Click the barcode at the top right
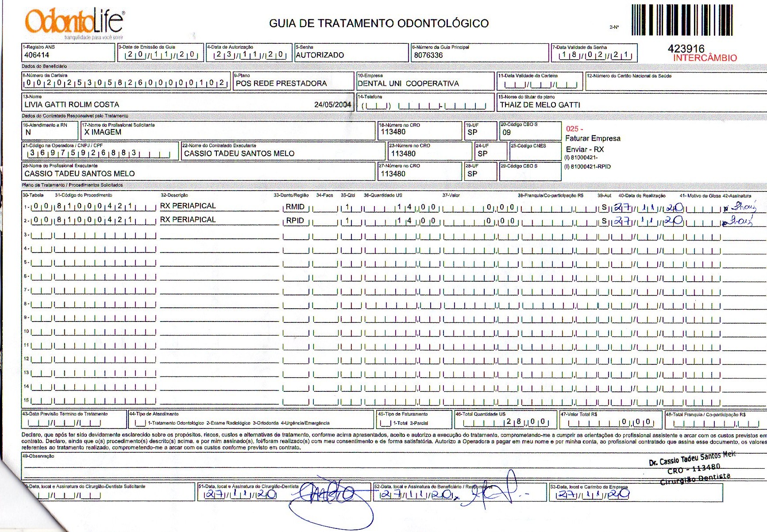Screen dimensions: 767x532 pos(682,19)
